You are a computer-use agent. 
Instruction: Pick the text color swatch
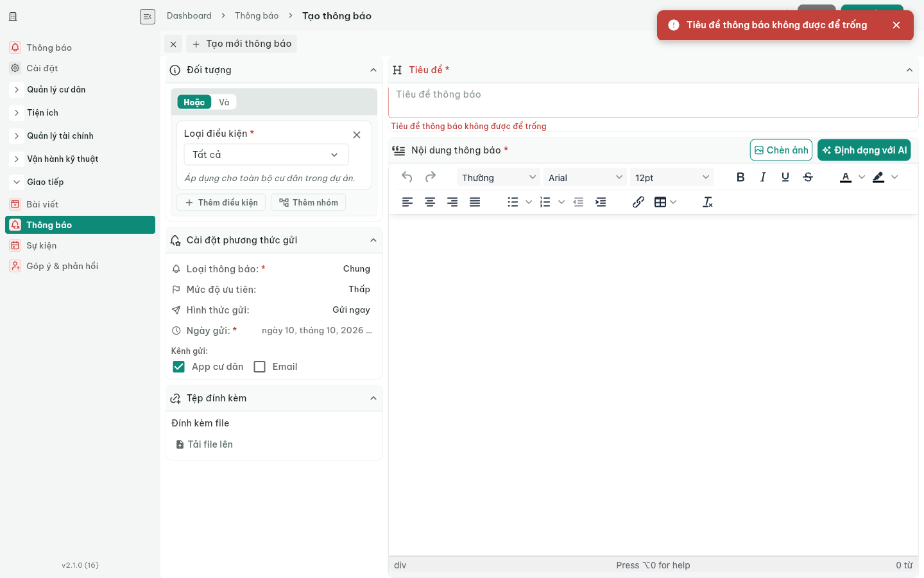point(846,177)
